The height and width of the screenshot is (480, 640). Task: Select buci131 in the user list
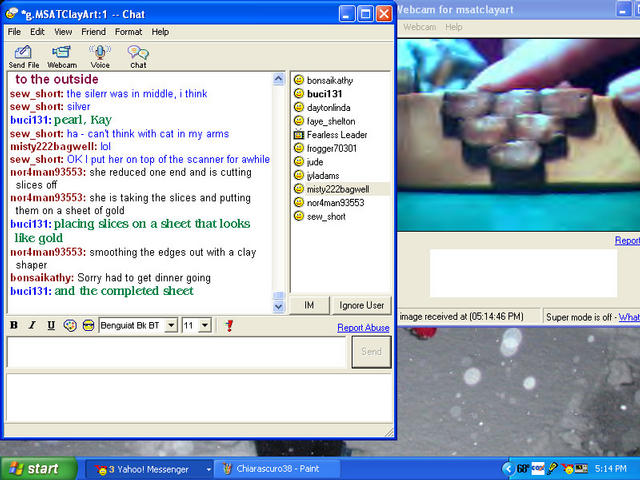coord(324,94)
